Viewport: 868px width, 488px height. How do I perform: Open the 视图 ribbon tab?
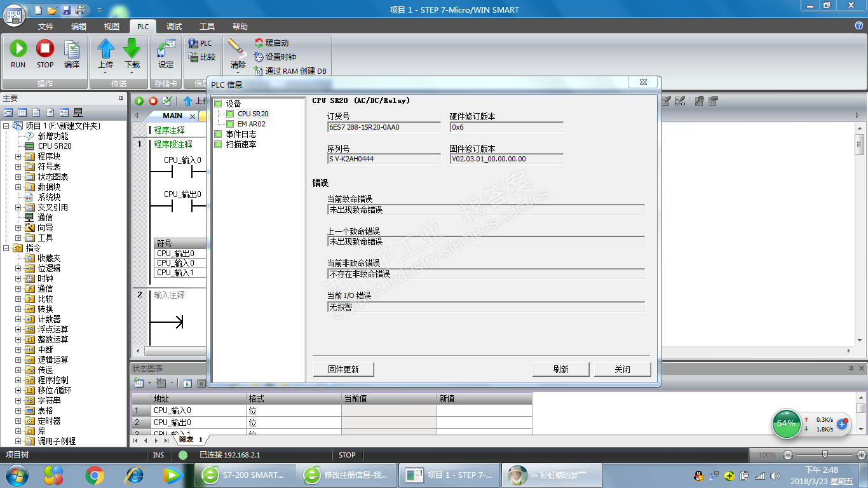(111, 27)
